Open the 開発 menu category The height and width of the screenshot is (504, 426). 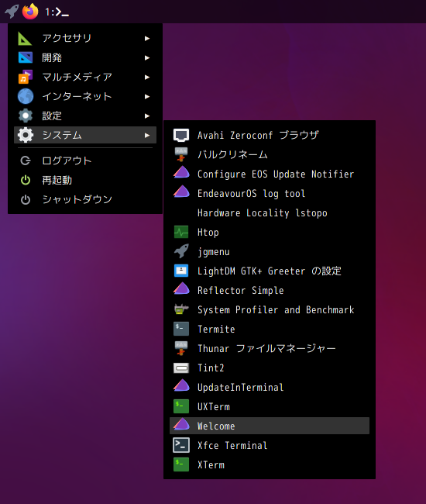click(x=85, y=58)
